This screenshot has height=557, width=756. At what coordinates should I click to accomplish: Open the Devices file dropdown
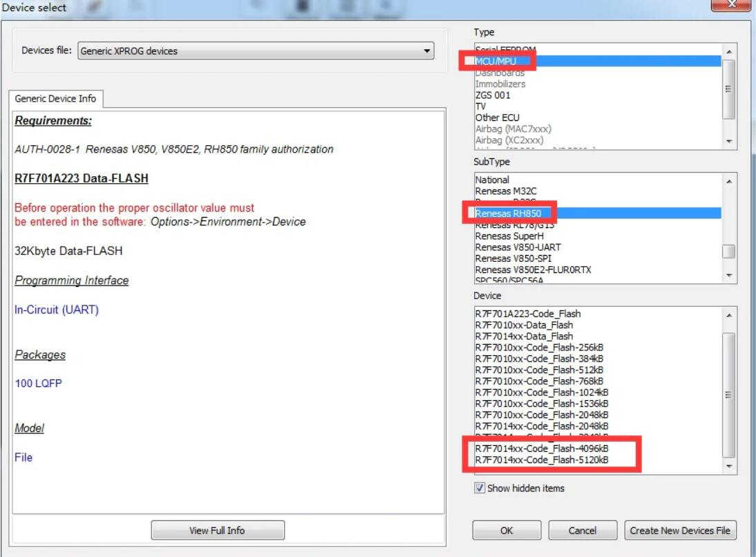[256, 50]
